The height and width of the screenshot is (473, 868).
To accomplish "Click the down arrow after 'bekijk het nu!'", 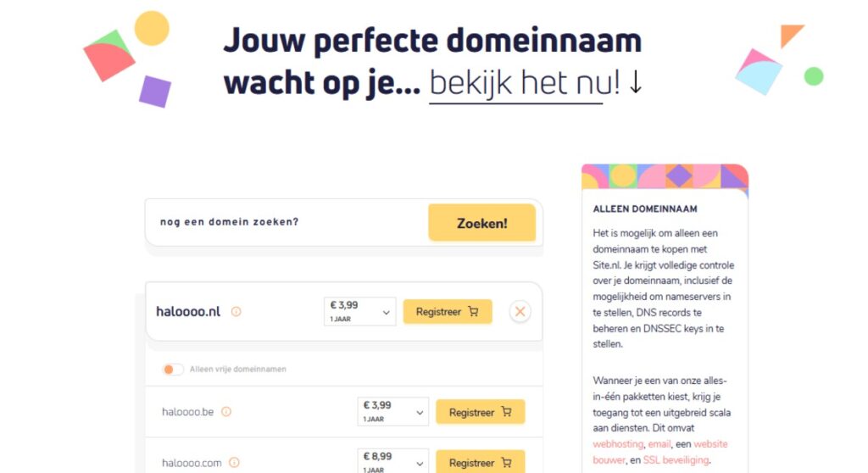I will (x=636, y=82).
